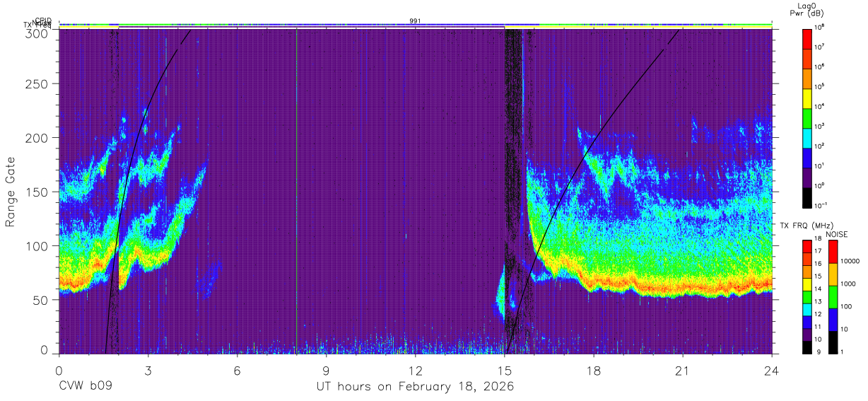Select the 6 hour tick on time axis

pos(237,370)
